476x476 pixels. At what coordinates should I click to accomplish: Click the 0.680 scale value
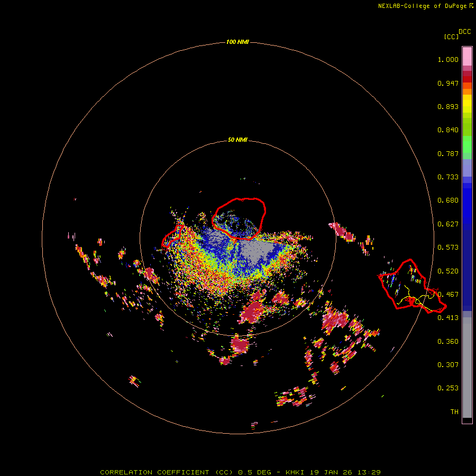(448, 200)
